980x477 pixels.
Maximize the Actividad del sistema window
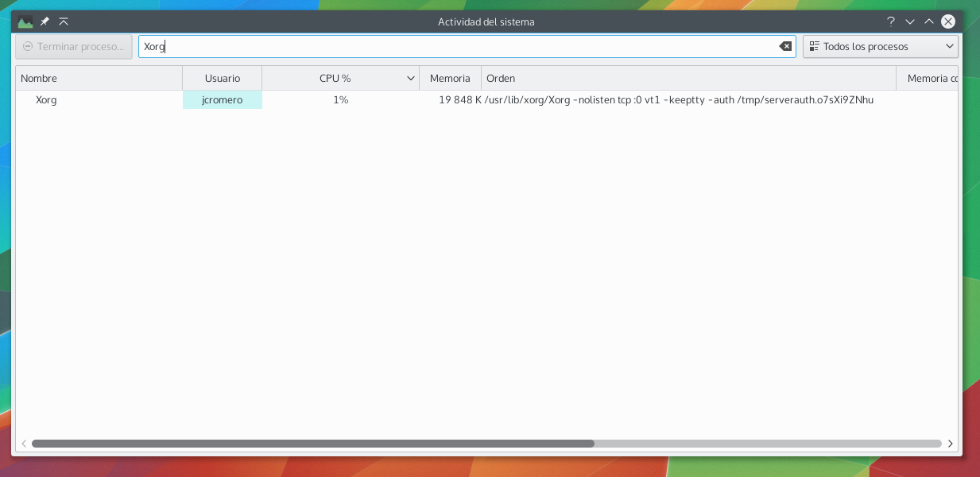point(928,21)
